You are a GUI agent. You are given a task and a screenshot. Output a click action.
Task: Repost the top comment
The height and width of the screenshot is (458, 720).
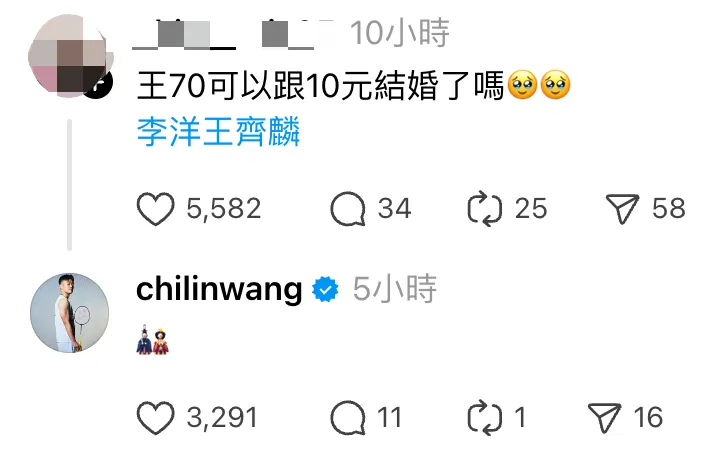click(x=485, y=209)
